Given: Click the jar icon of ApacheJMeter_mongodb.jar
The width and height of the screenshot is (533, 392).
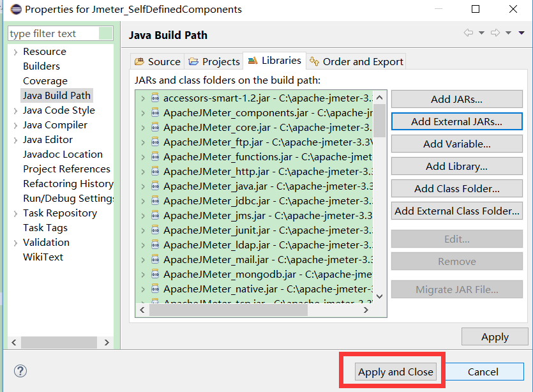Looking at the screenshot, I should (155, 274).
